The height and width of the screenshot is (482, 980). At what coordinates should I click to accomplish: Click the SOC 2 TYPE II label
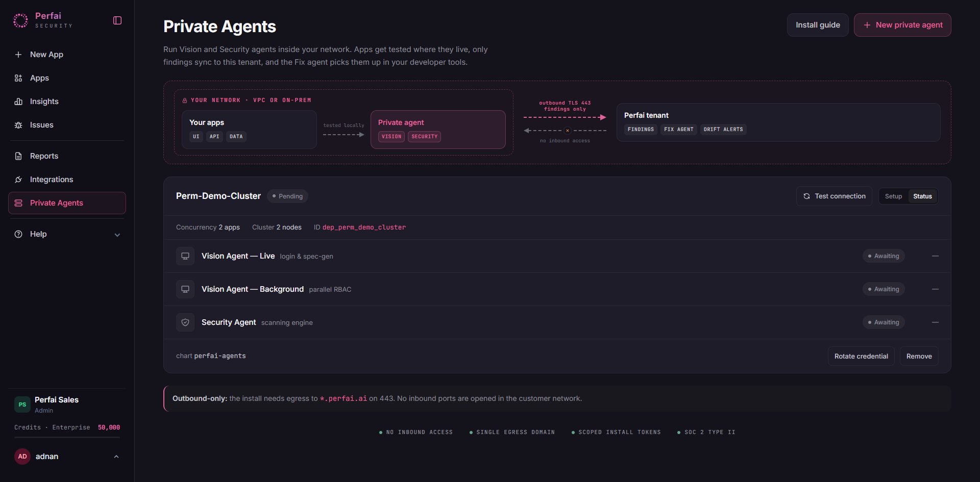coord(709,433)
